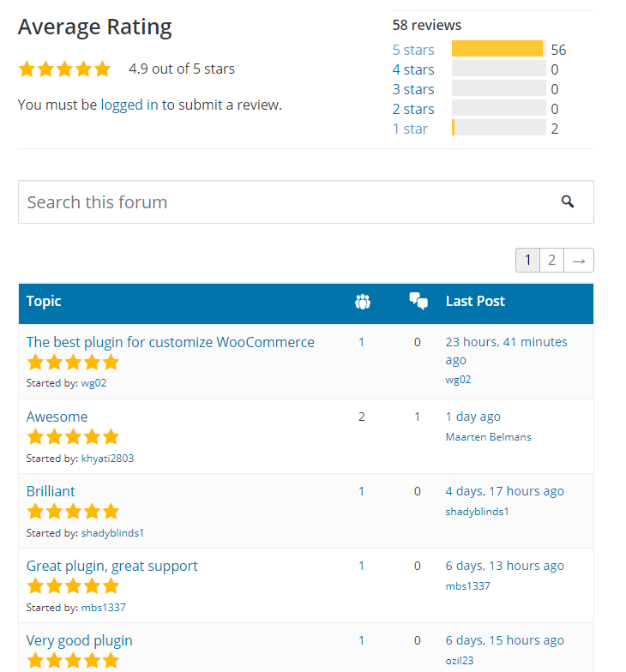Click the average rating five stars
Viewport: 626px width, 672px height.
click(x=64, y=69)
